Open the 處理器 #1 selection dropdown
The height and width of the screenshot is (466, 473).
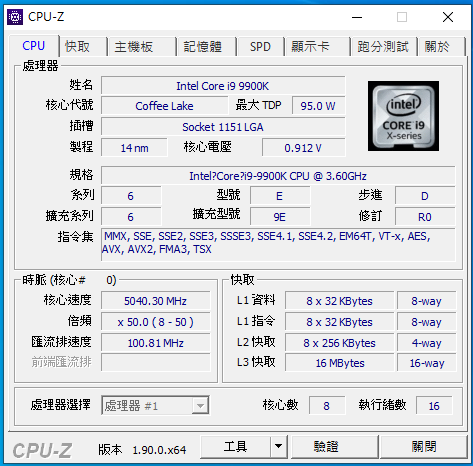pos(155,406)
